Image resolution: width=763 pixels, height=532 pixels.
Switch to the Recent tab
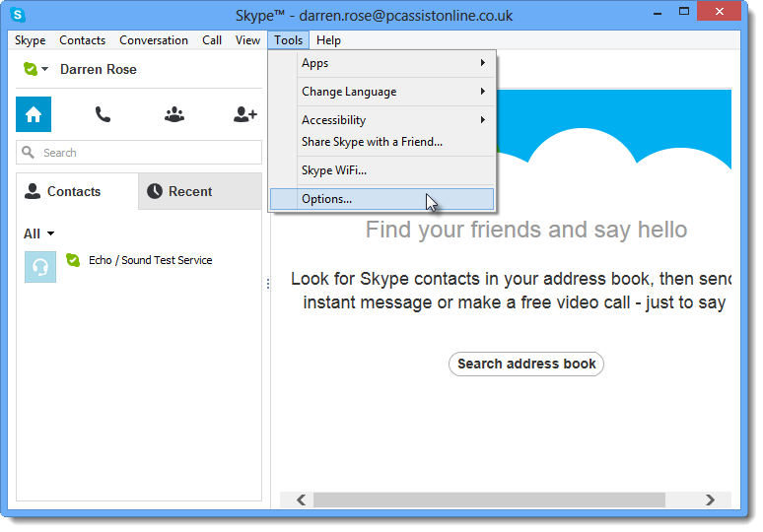(x=200, y=191)
